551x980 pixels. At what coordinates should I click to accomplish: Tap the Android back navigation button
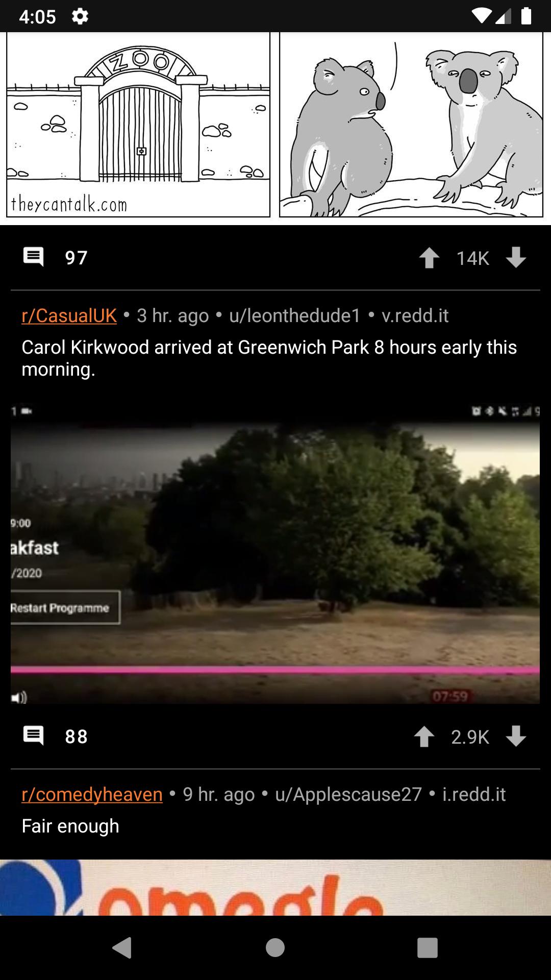[x=122, y=948]
